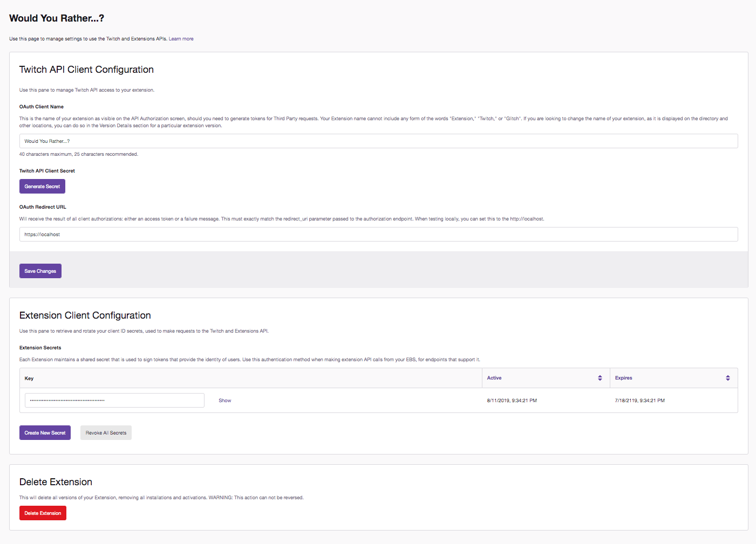This screenshot has width=756, height=544.
Task: Click the Expires column header label
Action: [624, 378]
